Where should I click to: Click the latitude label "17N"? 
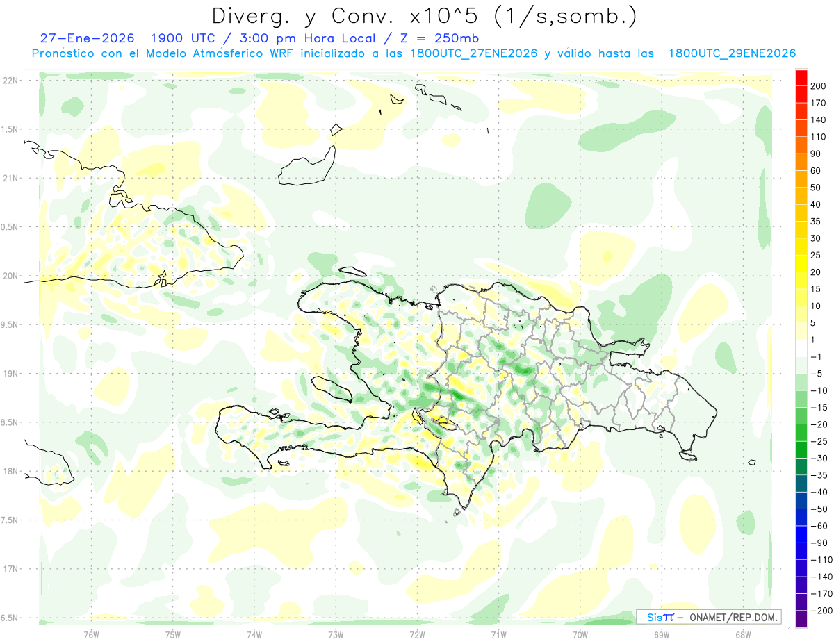coord(10,570)
